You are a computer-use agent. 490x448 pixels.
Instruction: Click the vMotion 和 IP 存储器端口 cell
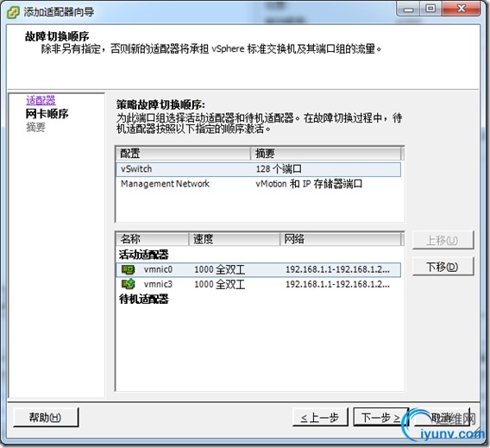[309, 184]
